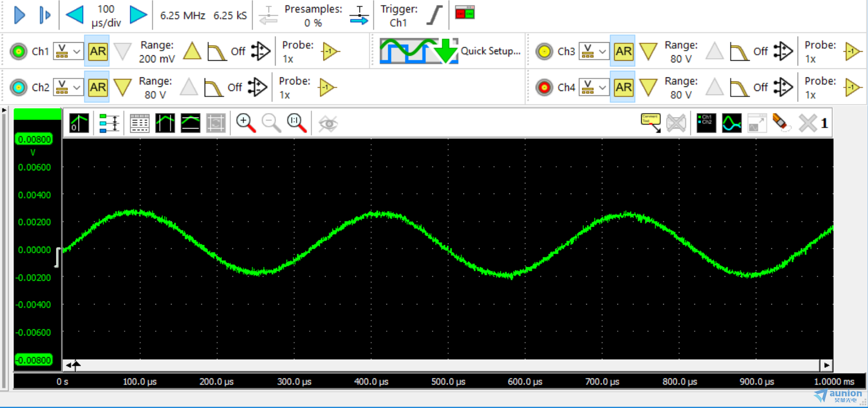This screenshot has width=868, height=408.
Task: Click the zoom in magnifier icon
Action: coord(245,123)
